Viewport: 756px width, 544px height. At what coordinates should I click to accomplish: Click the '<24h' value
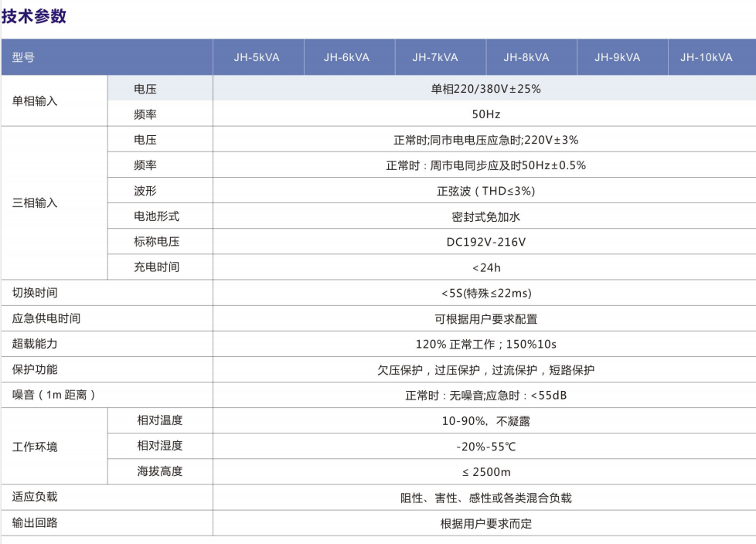click(486, 267)
